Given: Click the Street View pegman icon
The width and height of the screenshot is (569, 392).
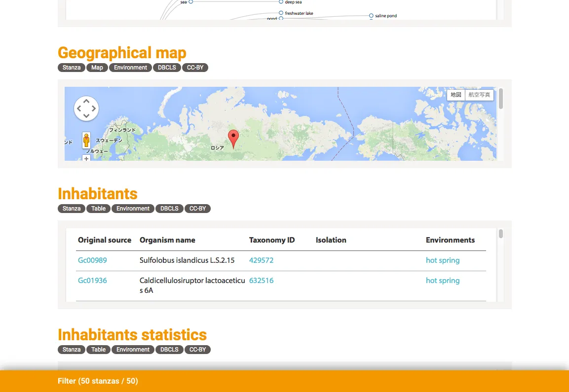Looking at the screenshot, I should click(86, 140).
